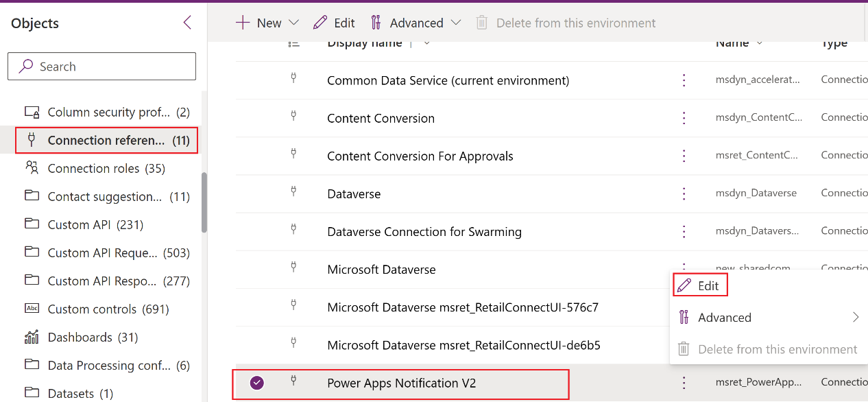Choose Delete from this environment in context menu
This screenshot has width=868, height=402.
(769, 349)
